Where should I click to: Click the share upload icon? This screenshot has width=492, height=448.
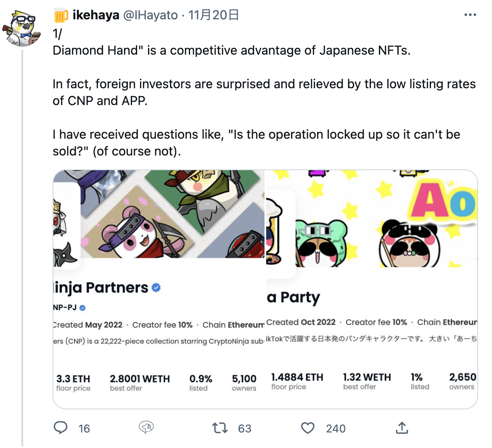[402, 428]
